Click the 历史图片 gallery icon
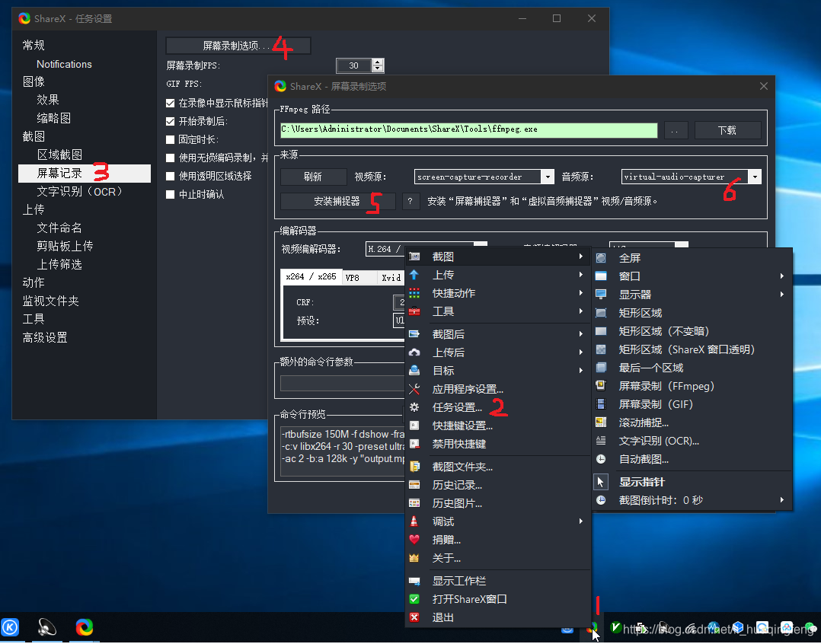This screenshot has width=821, height=644. click(x=414, y=503)
